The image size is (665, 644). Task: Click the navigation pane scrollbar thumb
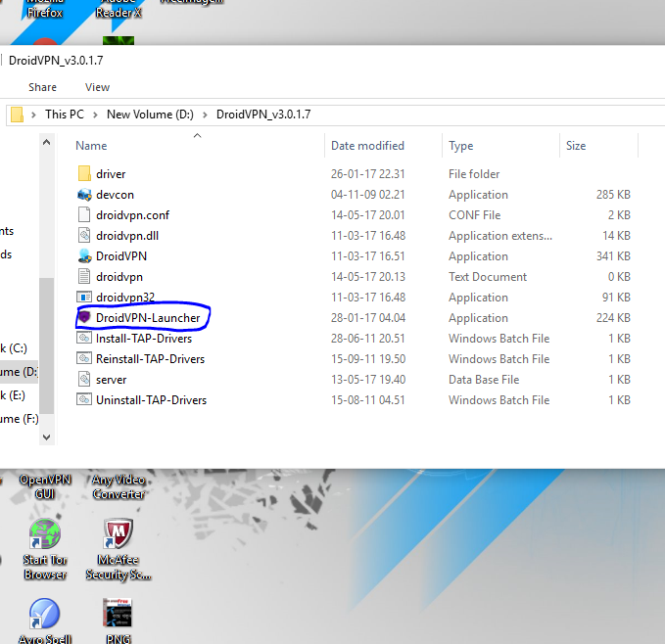click(x=47, y=345)
